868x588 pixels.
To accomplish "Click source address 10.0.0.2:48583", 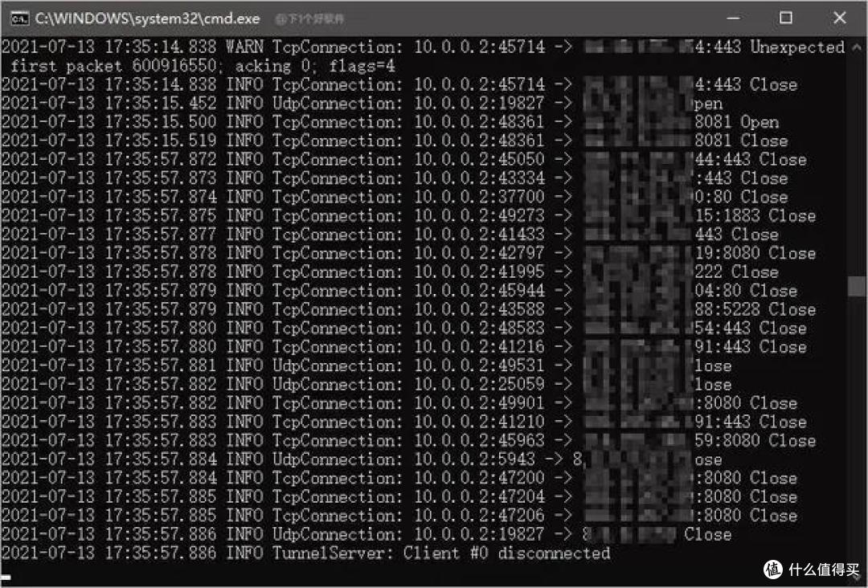I will (479, 329).
